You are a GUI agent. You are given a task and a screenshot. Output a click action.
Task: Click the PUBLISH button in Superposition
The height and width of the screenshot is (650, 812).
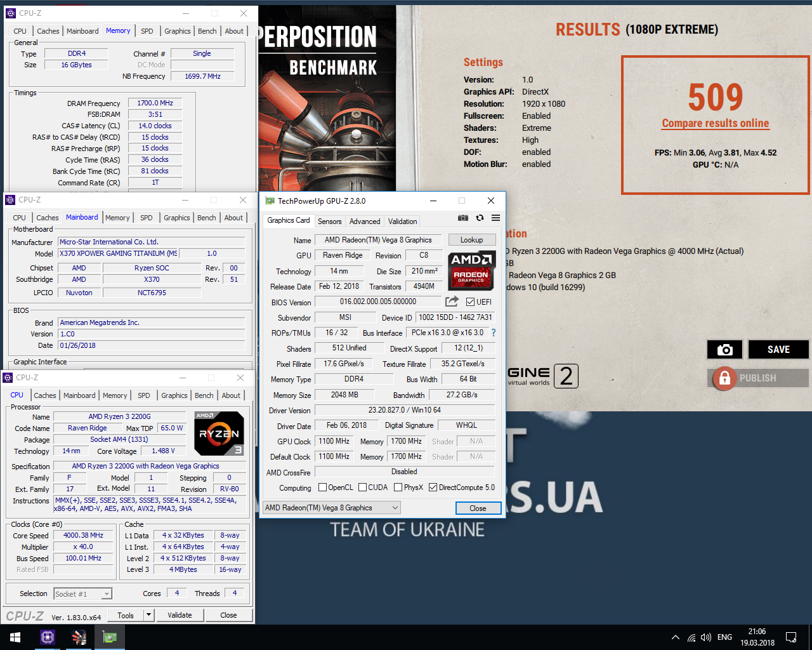(x=758, y=378)
